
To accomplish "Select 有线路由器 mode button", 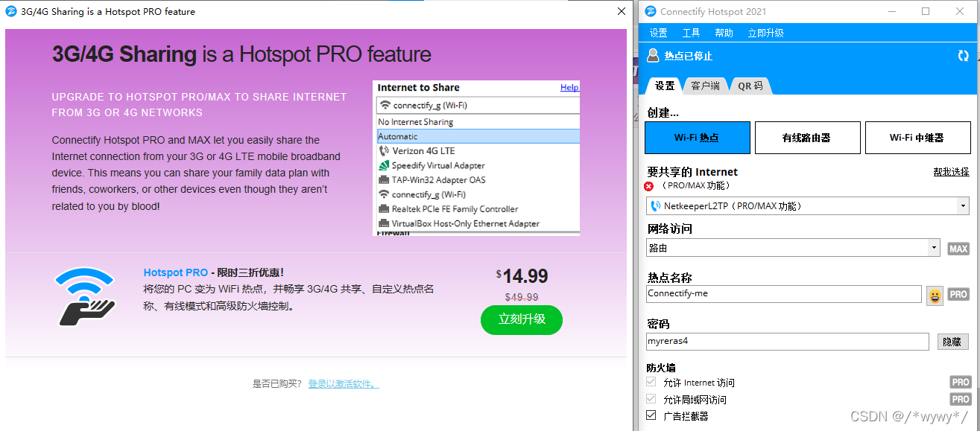I will pyautogui.click(x=807, y=138).
